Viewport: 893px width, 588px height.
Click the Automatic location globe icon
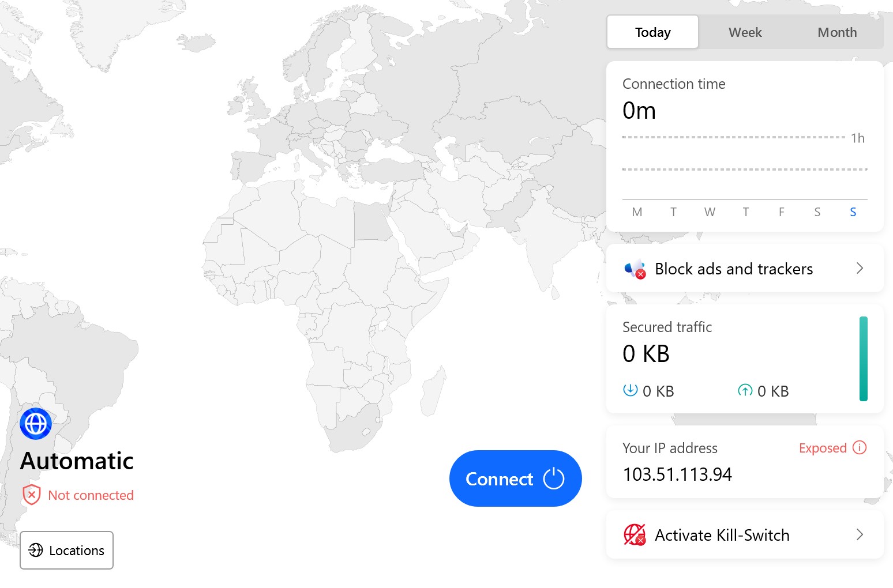(x=36, y=424)
